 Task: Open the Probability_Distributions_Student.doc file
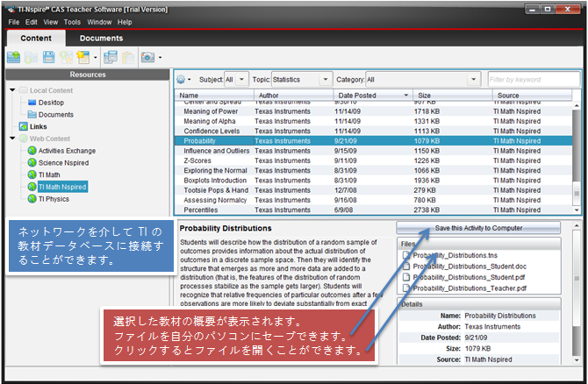pyautogui.click(x=470, y=267)
